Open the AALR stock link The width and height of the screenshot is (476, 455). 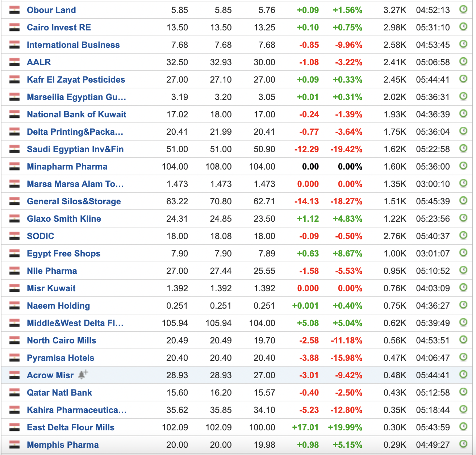click(39, 62)
